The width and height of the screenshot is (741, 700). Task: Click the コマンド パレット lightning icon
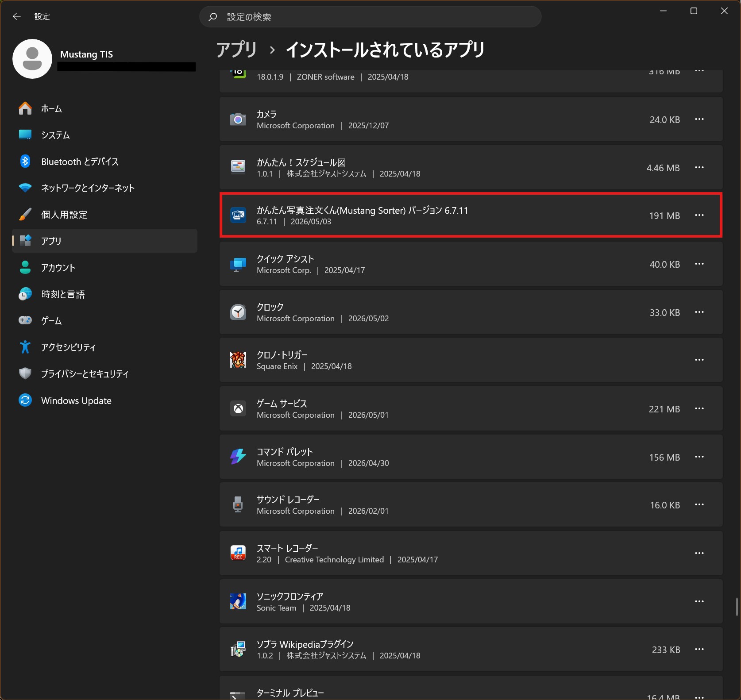[238, 457]
